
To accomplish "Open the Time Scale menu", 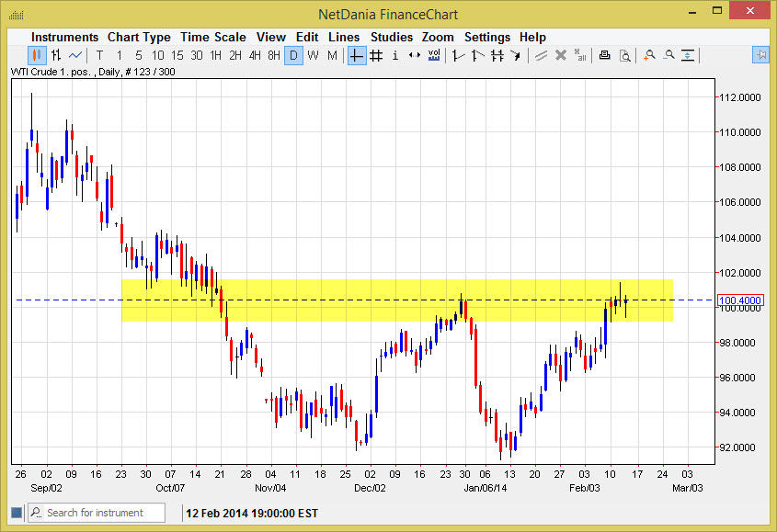I will pos(212,37).
